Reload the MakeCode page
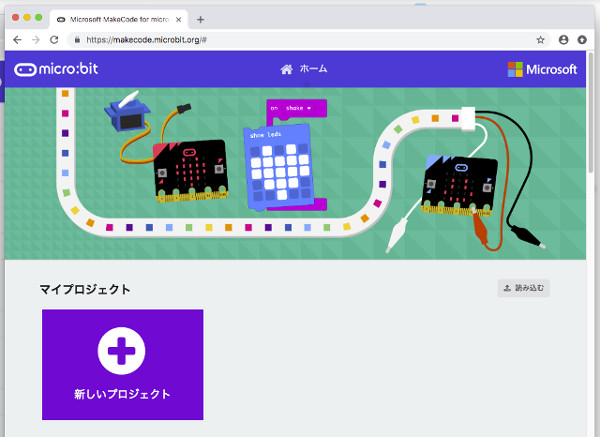Screen dimensions: 600x437 pyautogui.click(x=56, y=39)
